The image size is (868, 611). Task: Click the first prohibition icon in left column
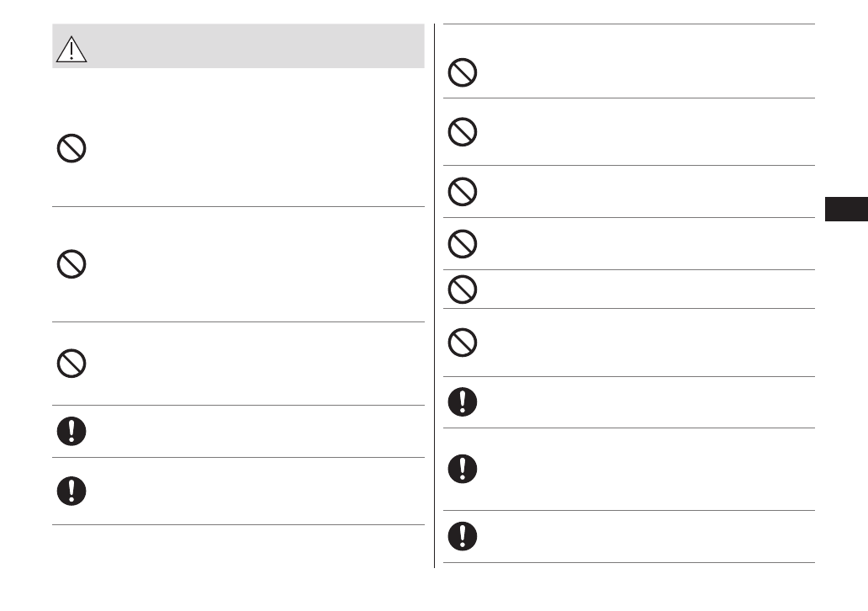click(71, 150)
